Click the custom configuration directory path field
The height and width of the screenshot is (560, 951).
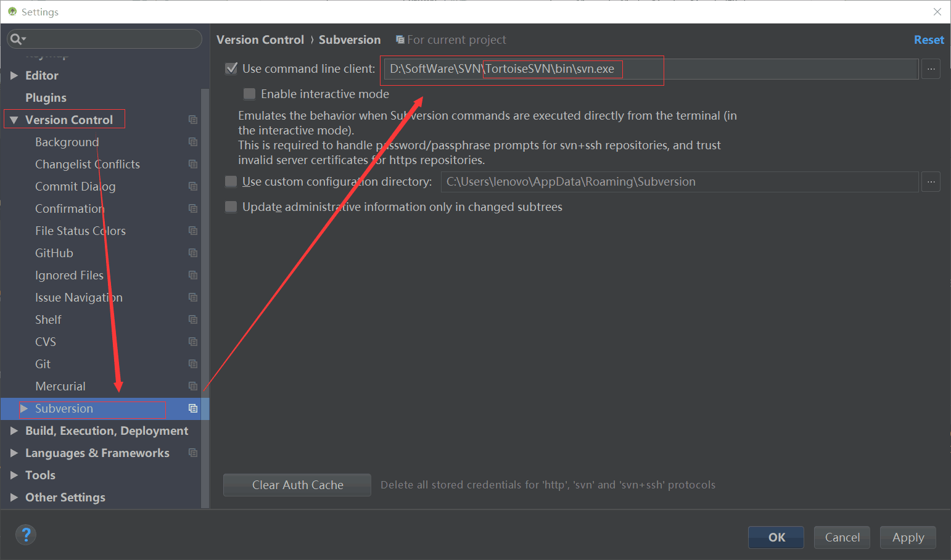click(680, 182)
